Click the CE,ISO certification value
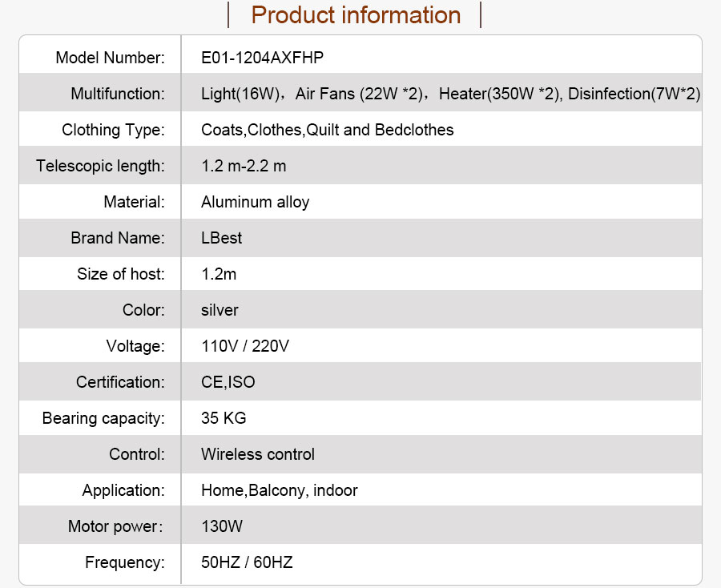 [x=228, y=382]
